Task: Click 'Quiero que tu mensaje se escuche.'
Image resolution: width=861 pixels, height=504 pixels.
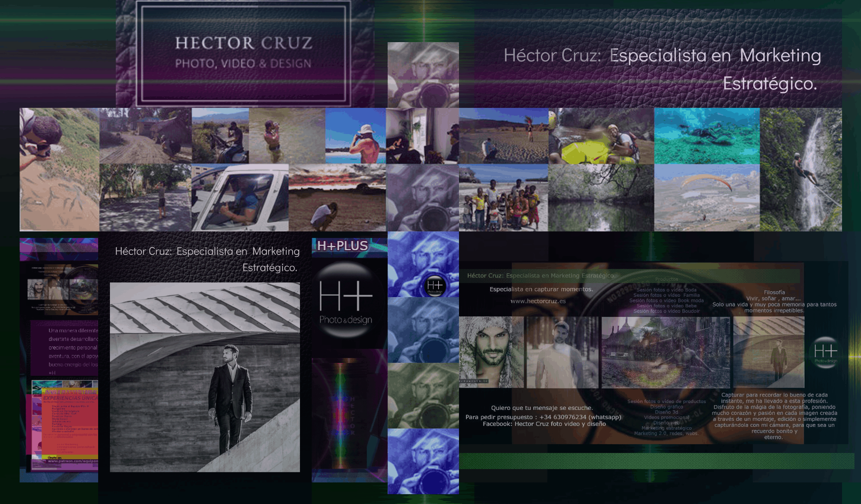Action: click(542, 408)
